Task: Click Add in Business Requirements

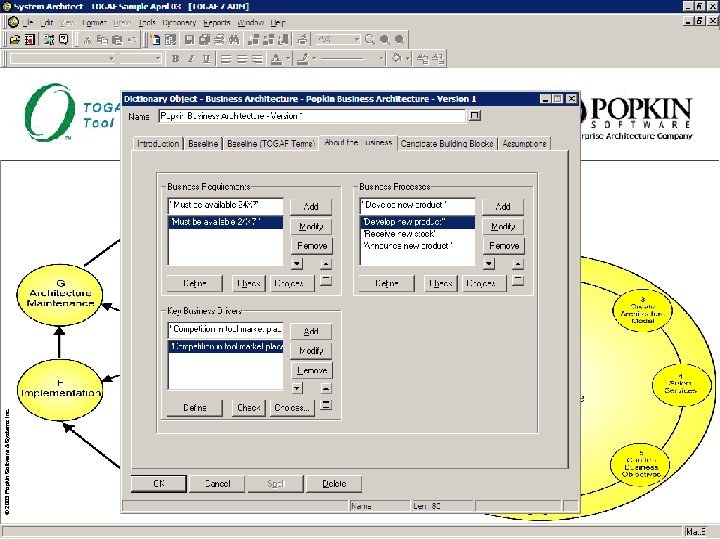Action: pos(311,207)
